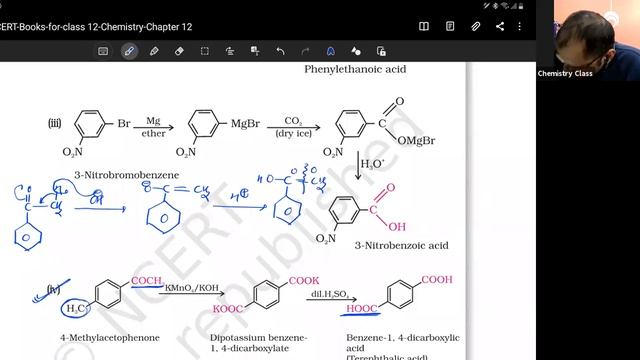The width and height of the screenshot is (640, 360).
Task: Click the 'dil.H2SO4' reagent text
Action: pos(330,294)
